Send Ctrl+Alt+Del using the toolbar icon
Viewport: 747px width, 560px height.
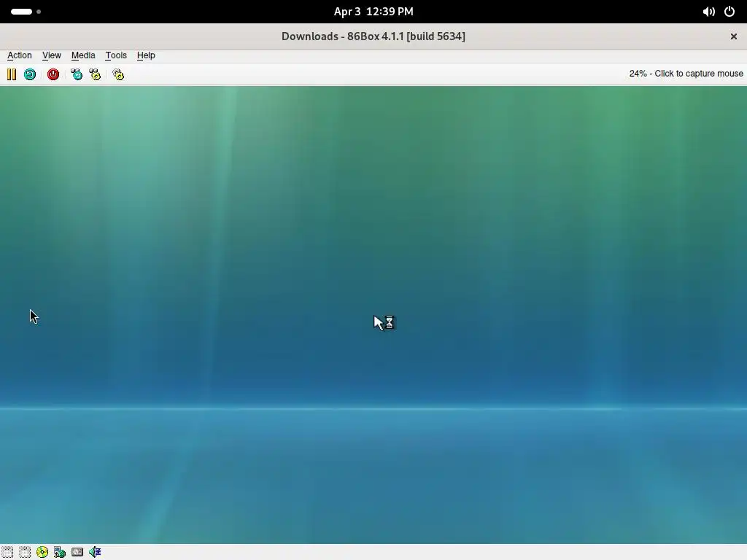pos(76,74)
